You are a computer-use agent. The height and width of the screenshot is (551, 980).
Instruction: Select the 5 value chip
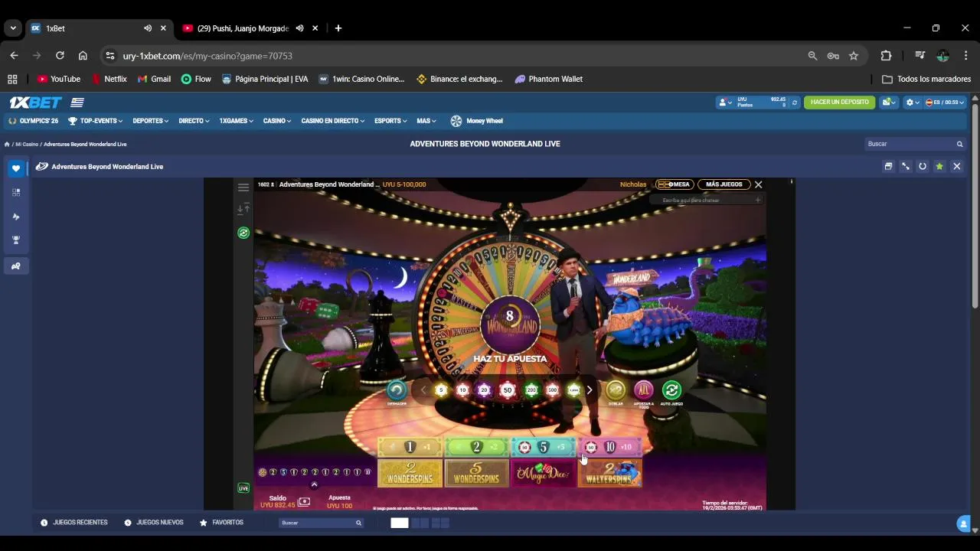[440, 390]
